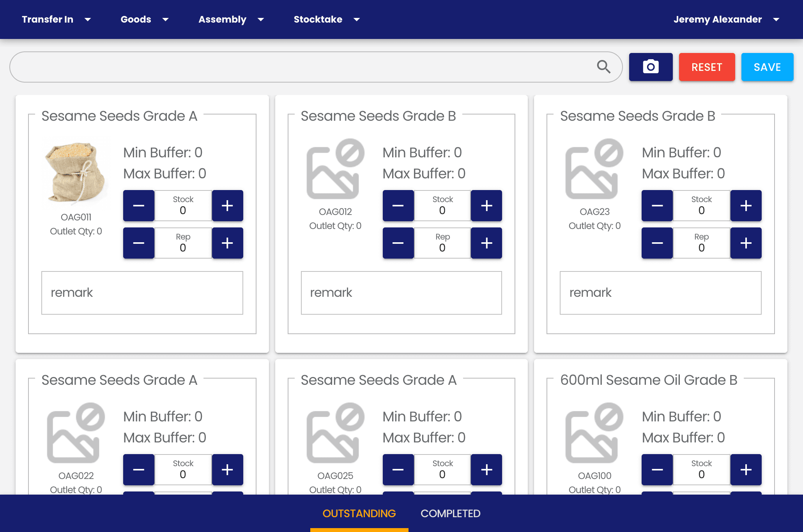The height and width of the screenshot is (532, 803).
Task: Expand the Goods dropdown menu
Action: (x=145, y=19)
